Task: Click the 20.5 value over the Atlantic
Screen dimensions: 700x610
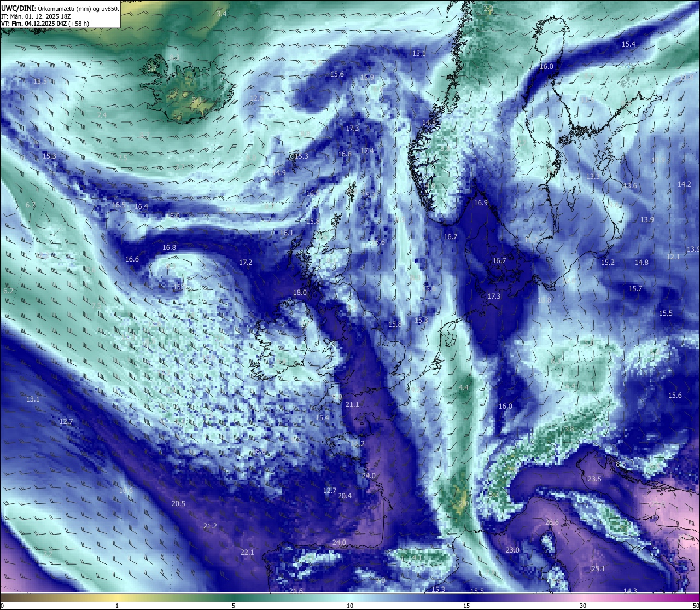Action: pyautogui.click(x=178, y=504)
